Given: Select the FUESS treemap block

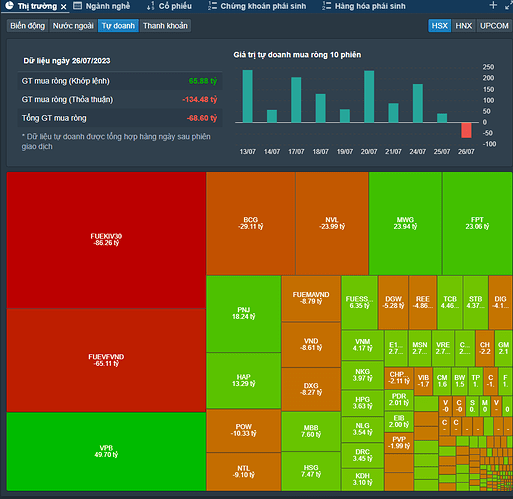Looking at the screenshot, I should coord(359,302).
